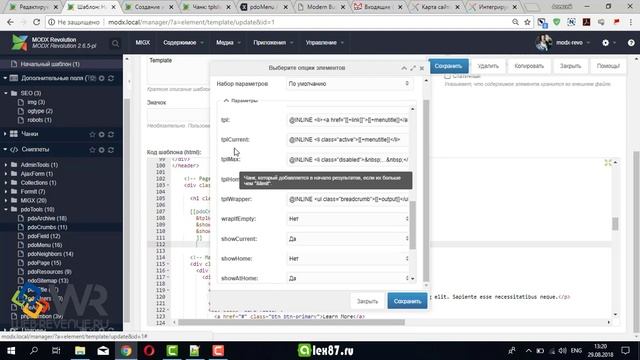
Task: Open the wrapIfEmpty dropdown
Action: tap(348, 219)
